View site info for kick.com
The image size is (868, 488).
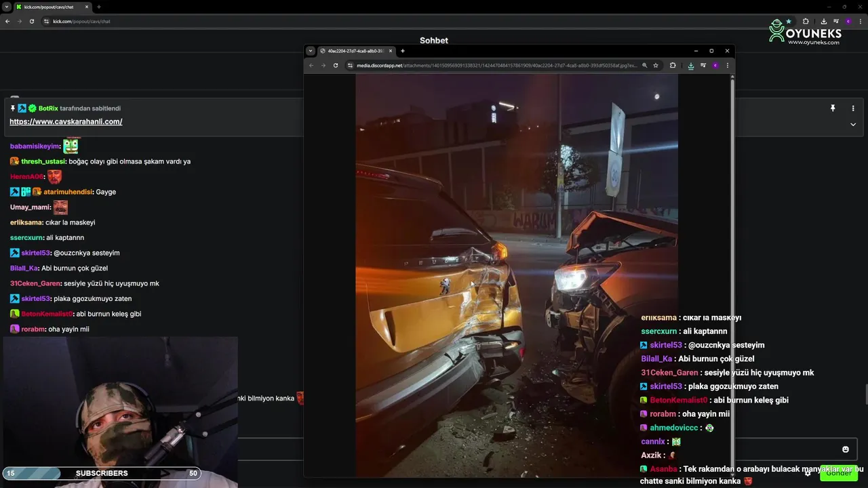47,21
